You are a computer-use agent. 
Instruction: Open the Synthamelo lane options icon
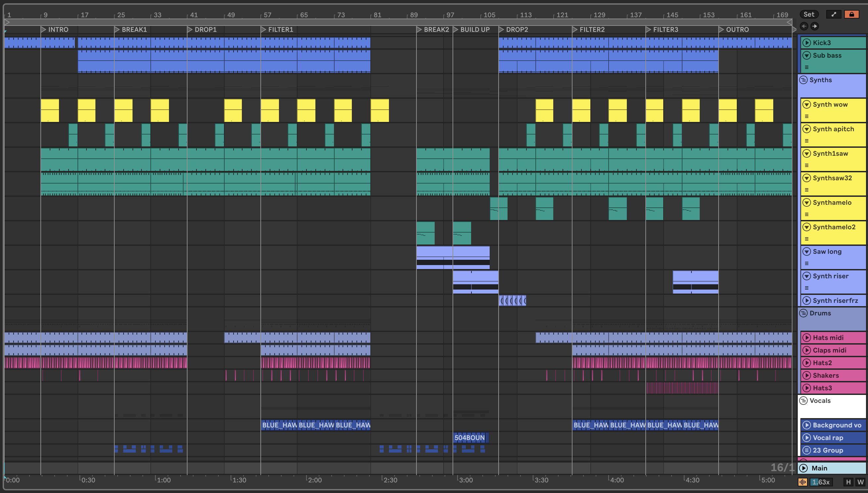[807, 214]
